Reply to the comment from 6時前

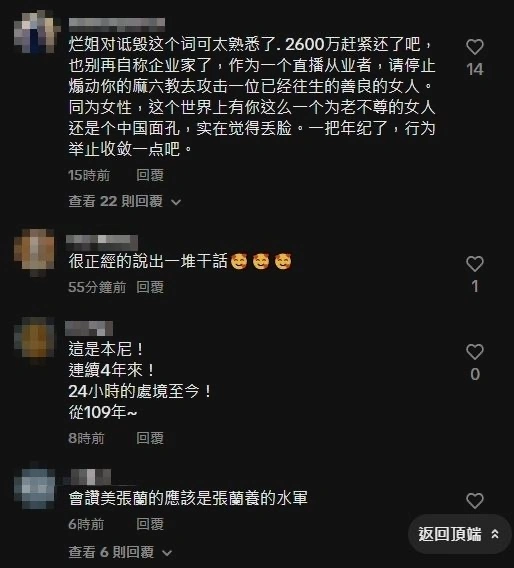150,524
